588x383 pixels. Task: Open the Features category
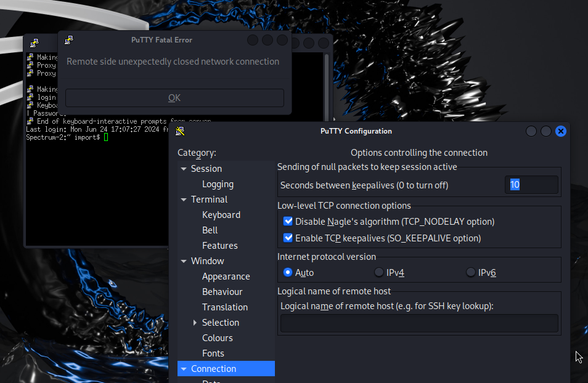pos(220,246)
